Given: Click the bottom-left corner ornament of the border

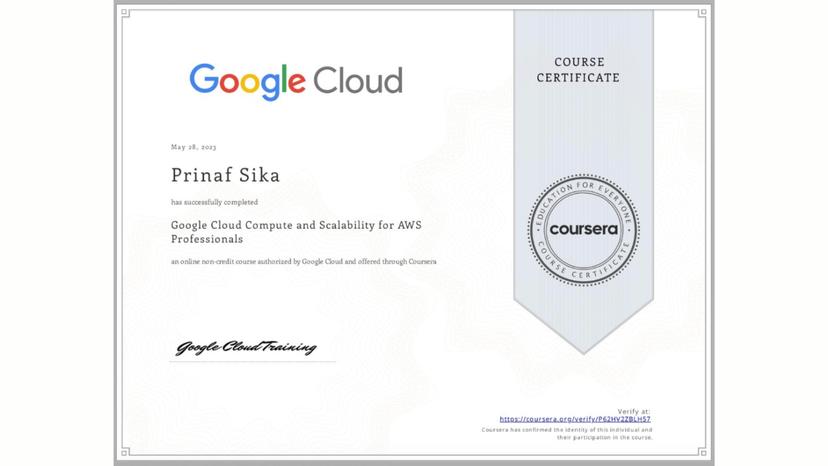Looking at the screenshot, I should point(123,453).
